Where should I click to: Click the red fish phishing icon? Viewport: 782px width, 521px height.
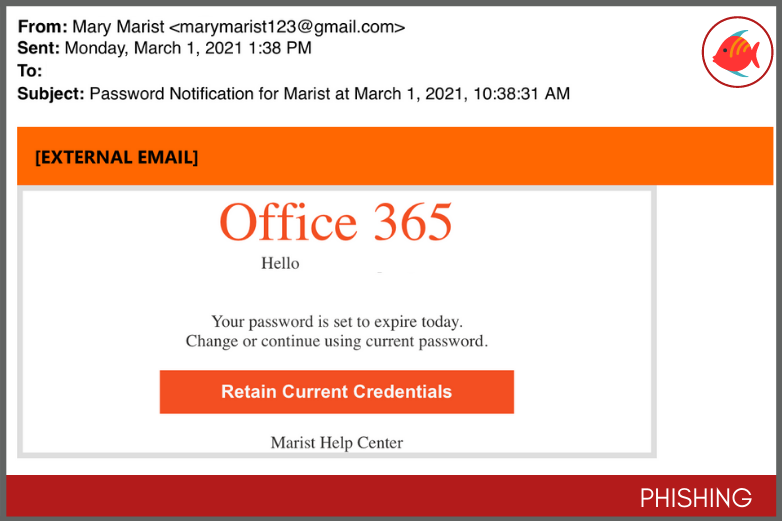coord(737,52)
